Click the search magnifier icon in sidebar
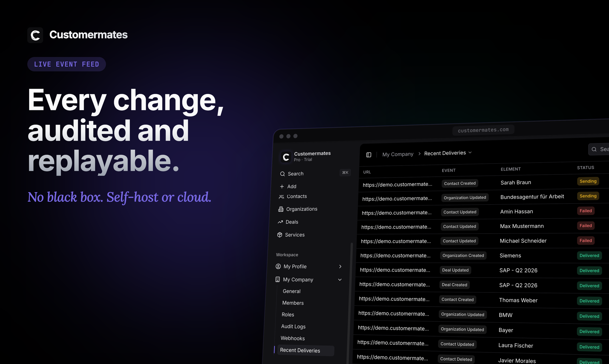This screenshot has height=364, width=609. (282, 174)
